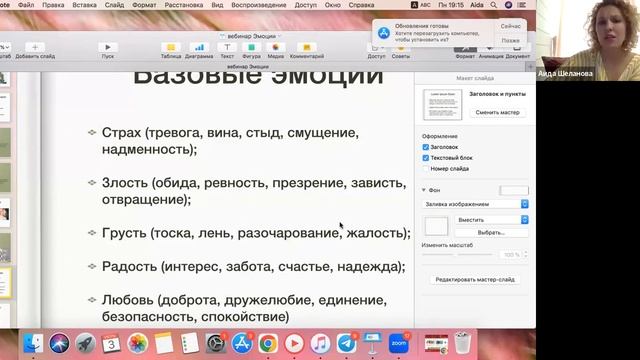Open the ABC input source menu item
This screenshot has height=360, width=640.
click(x=420, y=5)
